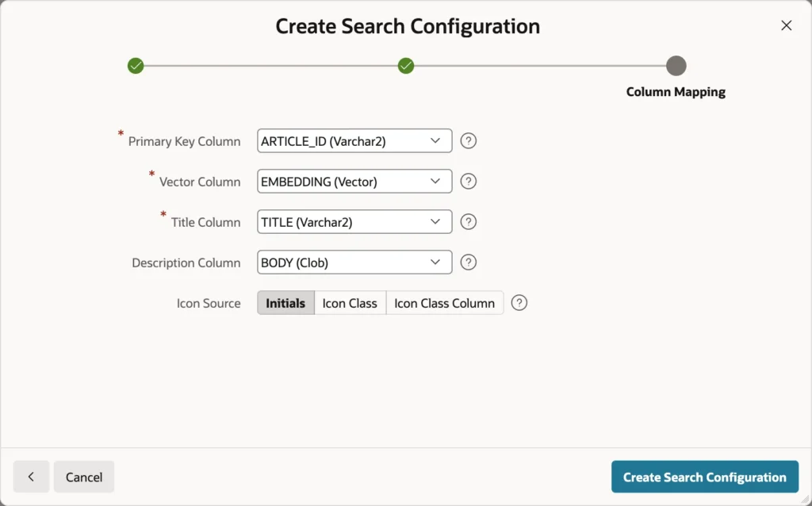Select Icon Class as icon source
The height and width of the screenshot is (506, 812).
coord(350,303)
